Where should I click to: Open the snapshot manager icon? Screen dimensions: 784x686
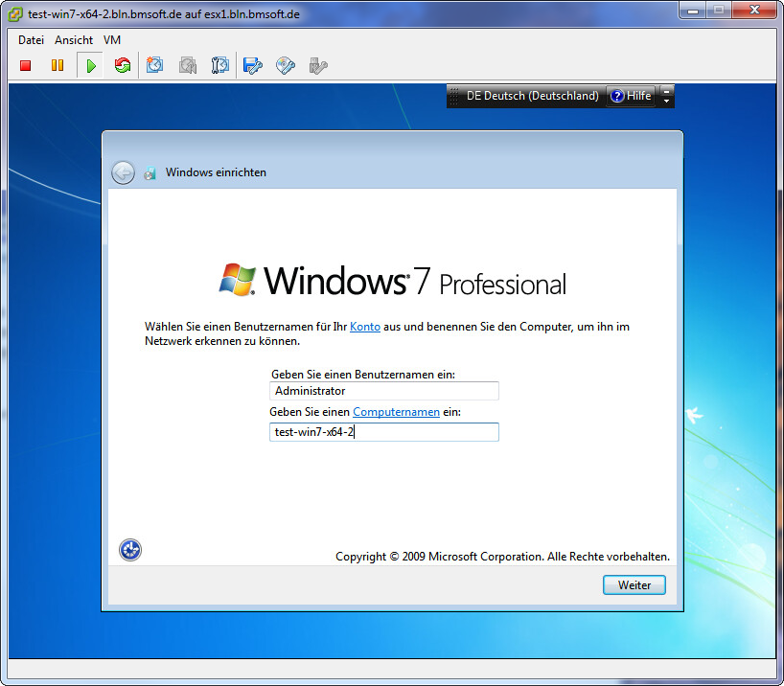(x=220, y=65)
